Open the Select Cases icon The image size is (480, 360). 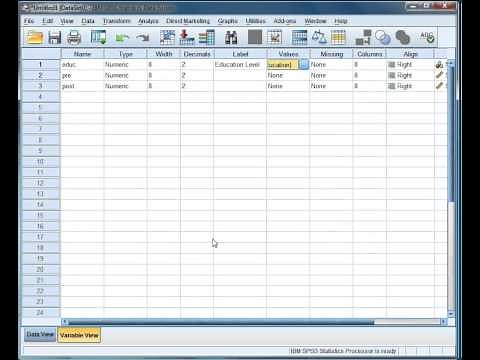(x=338, y=37)
